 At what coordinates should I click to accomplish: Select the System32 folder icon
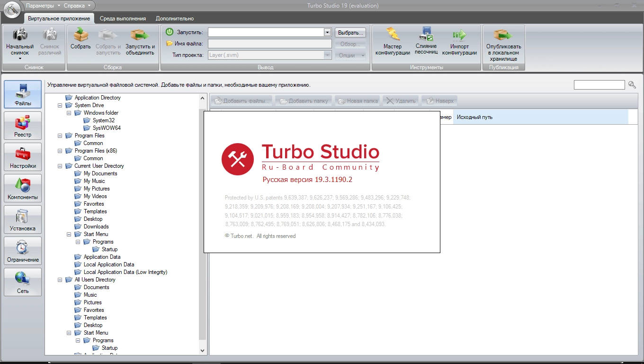point(87,120)
